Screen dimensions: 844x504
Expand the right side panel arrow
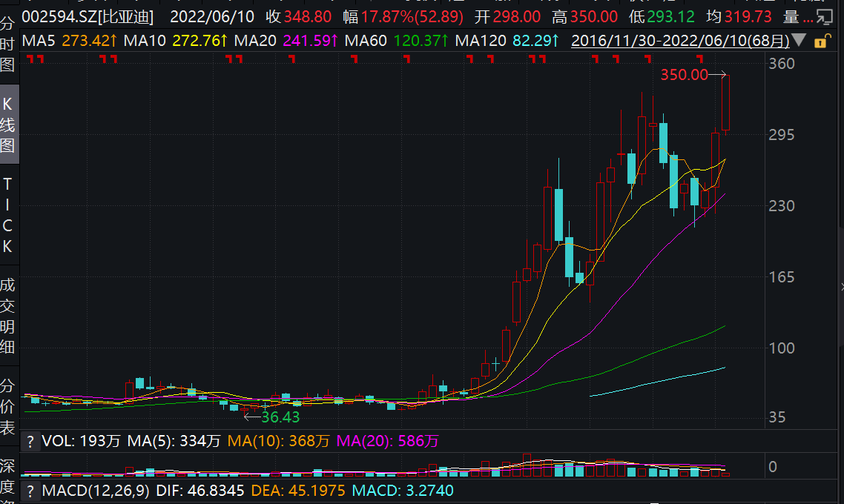point(840,286)
